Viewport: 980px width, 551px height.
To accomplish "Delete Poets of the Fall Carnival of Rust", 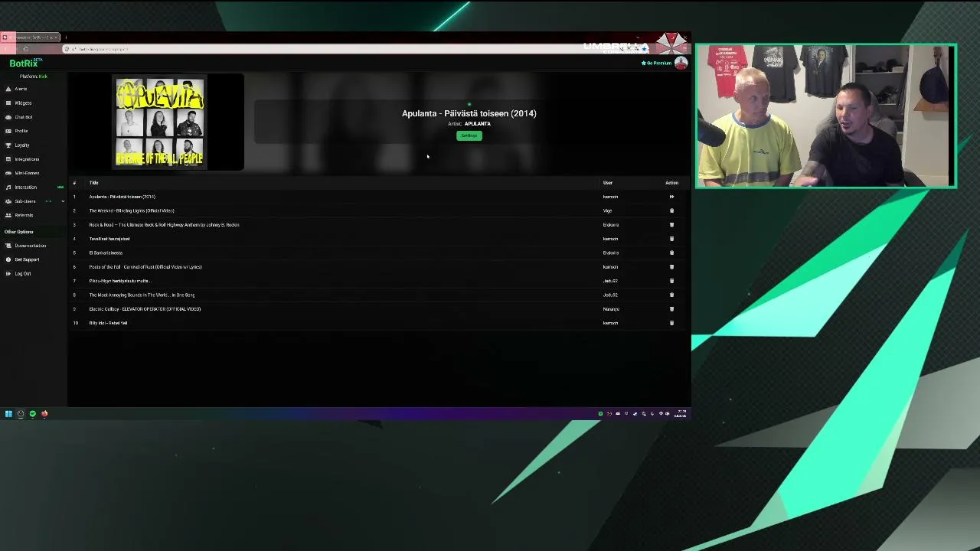I will tap(671, 267).
